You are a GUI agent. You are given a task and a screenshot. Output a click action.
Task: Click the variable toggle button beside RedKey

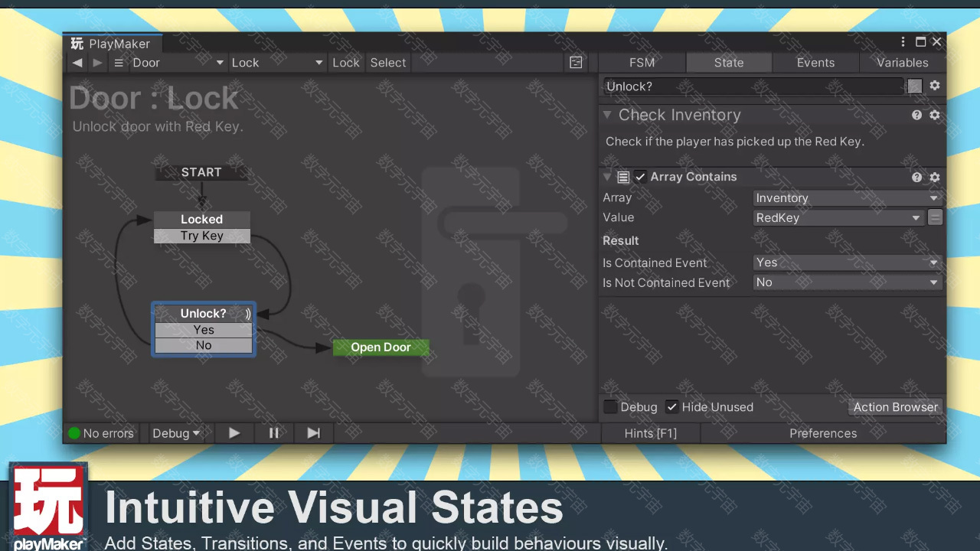coord(935,217)
